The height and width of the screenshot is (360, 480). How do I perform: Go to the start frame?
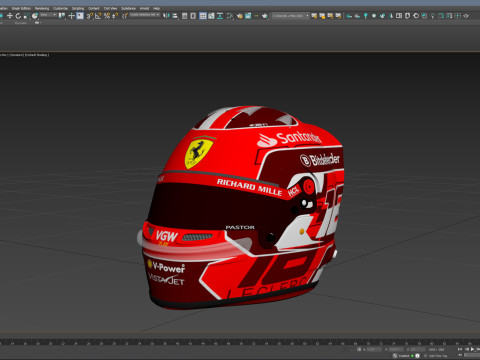click(x=460, y=349)
